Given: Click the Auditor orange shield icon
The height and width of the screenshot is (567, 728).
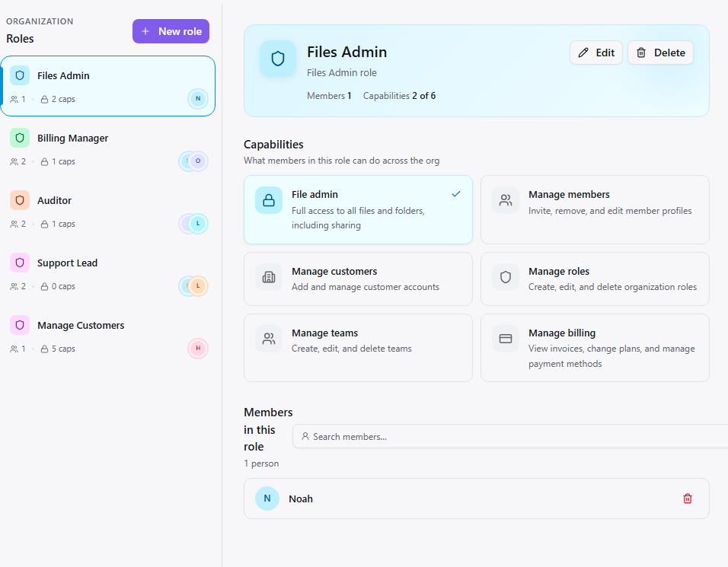Looking at the screenshot, I should [x=20, y=200].
